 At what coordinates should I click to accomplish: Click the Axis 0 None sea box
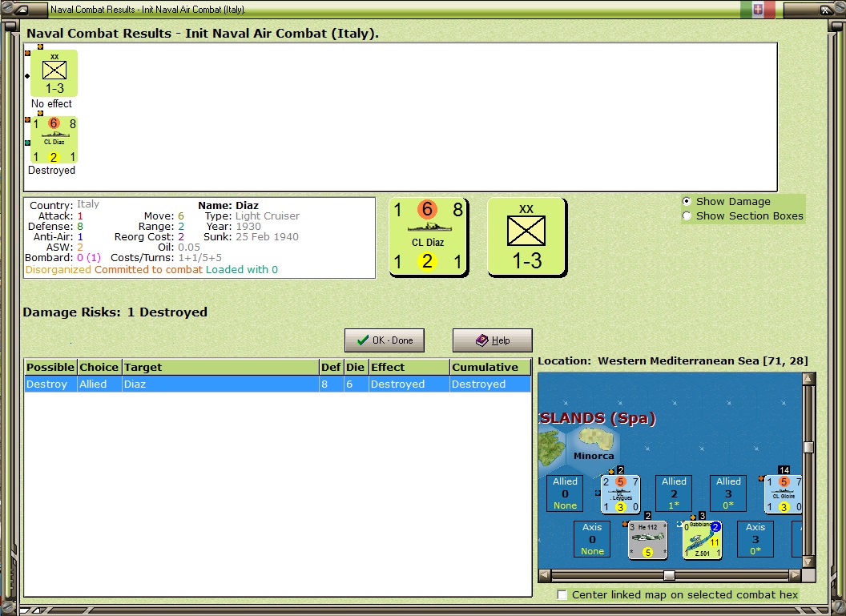pyautogui.click(x=592, y=539)
